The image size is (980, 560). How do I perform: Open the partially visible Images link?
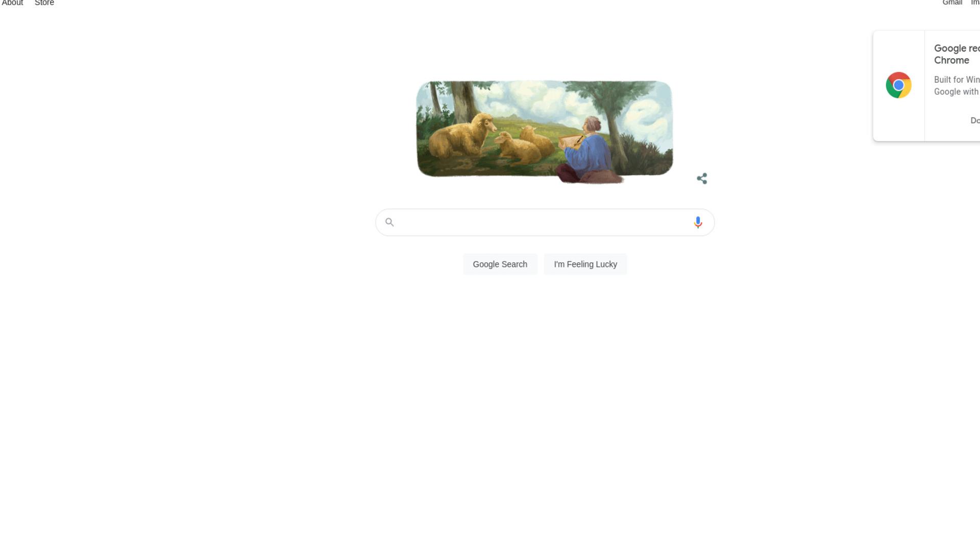click(975, 3)
